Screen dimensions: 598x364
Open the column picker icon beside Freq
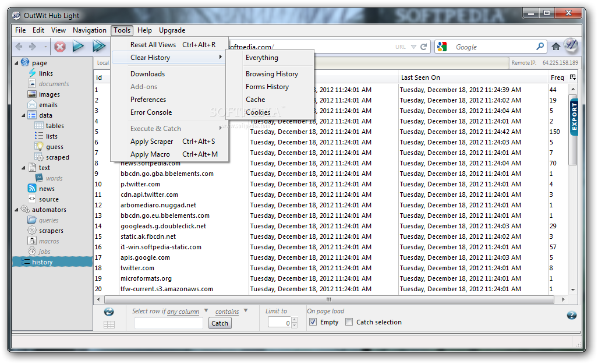click(572, 77)
